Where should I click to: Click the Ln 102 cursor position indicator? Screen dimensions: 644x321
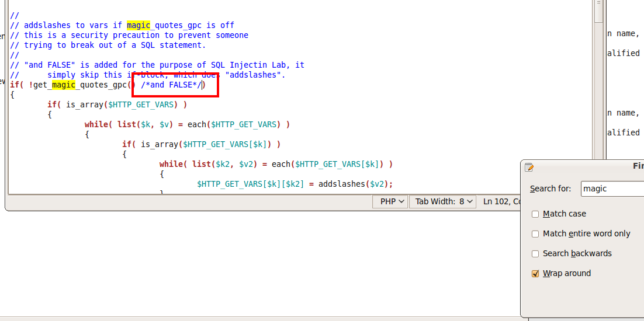click(x=501, y=201)
